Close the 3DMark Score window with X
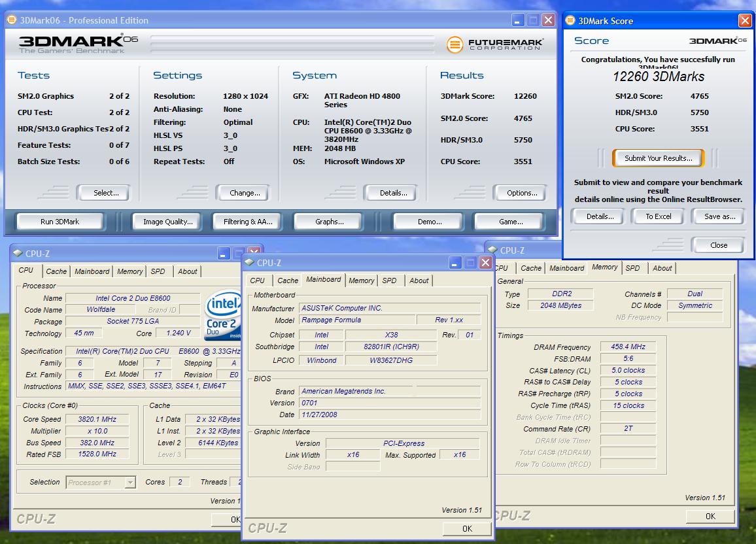 coord(745,20)
